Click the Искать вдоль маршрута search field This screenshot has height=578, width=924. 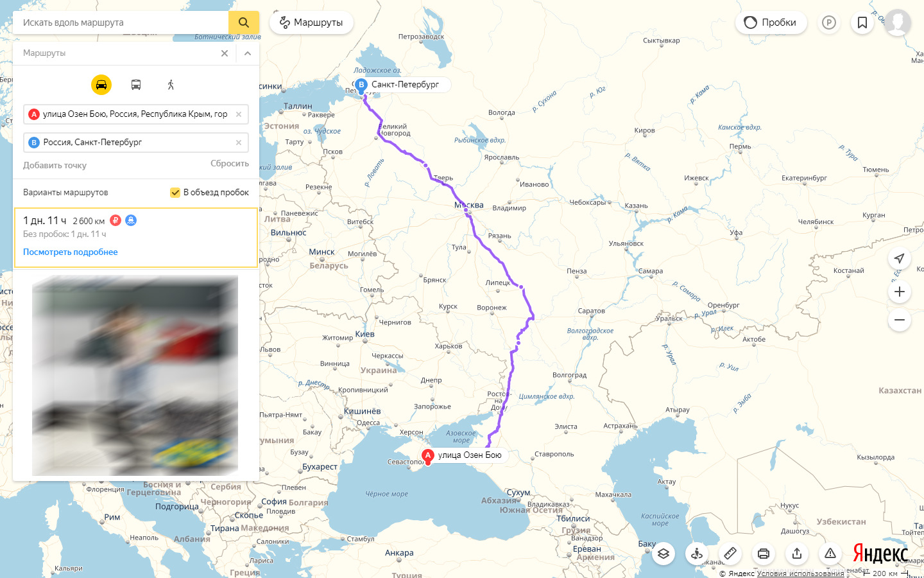(121, 22)
